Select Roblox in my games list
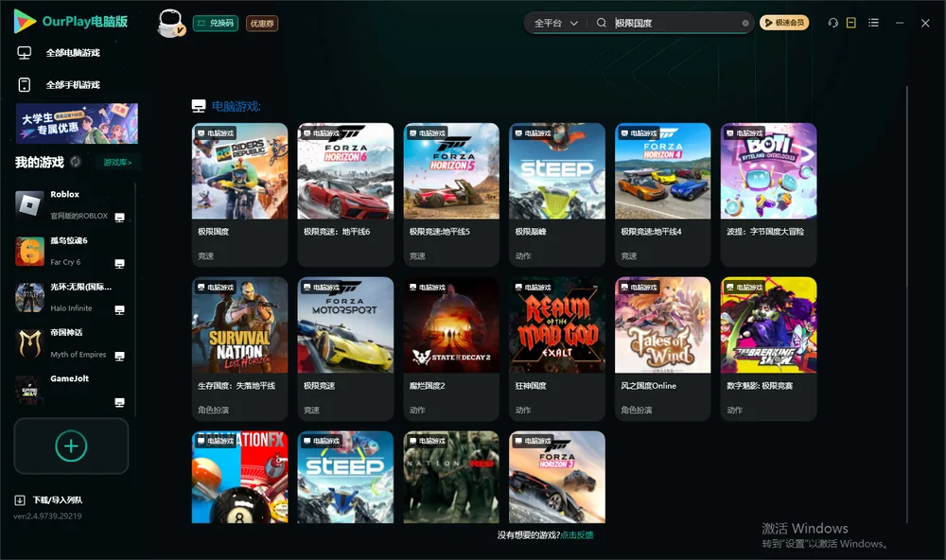The height and width of the screenshot is (560, 946). coord(71,205)
